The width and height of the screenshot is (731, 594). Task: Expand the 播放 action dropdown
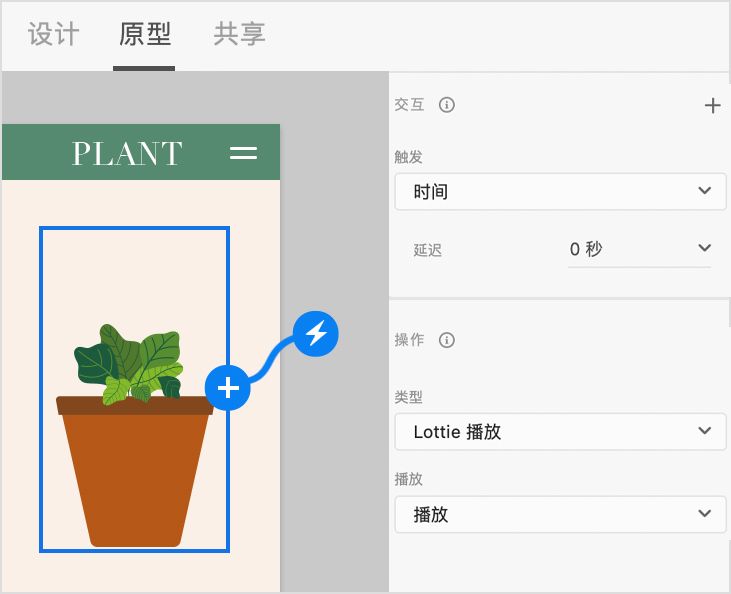tap(560, 515)
